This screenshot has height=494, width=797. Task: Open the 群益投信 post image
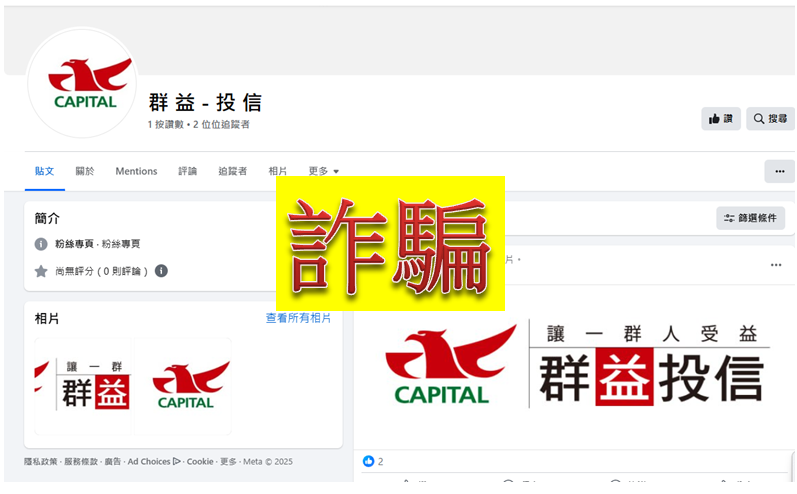pos(575,367)
